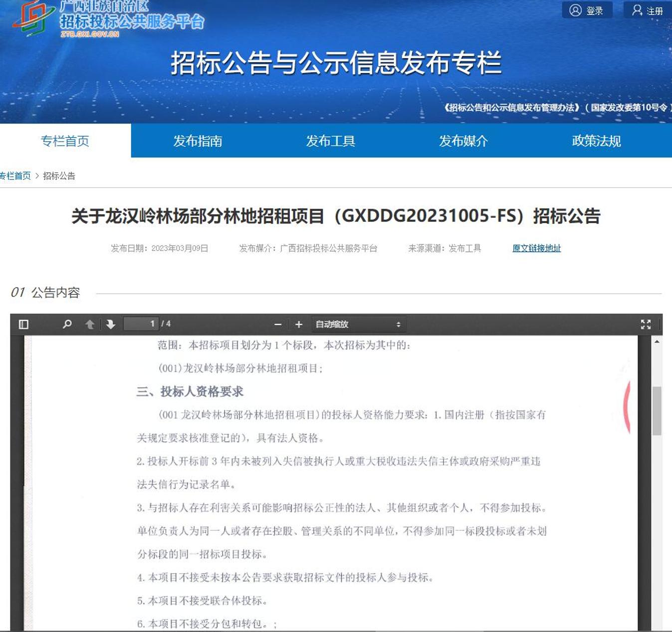Viewport: 672px width, 632px height.
Task: Click the platform logo at top left
Action: click(34, 18)
